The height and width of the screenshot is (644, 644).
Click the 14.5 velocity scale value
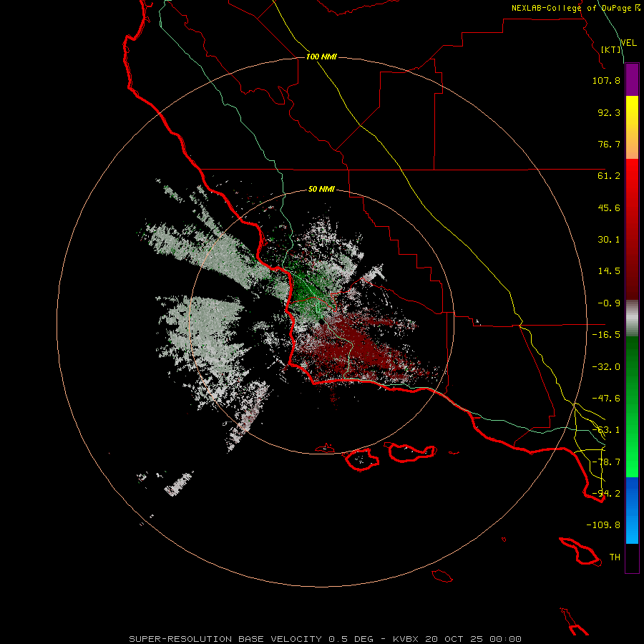pyautogui.click(x=609, y=271)
